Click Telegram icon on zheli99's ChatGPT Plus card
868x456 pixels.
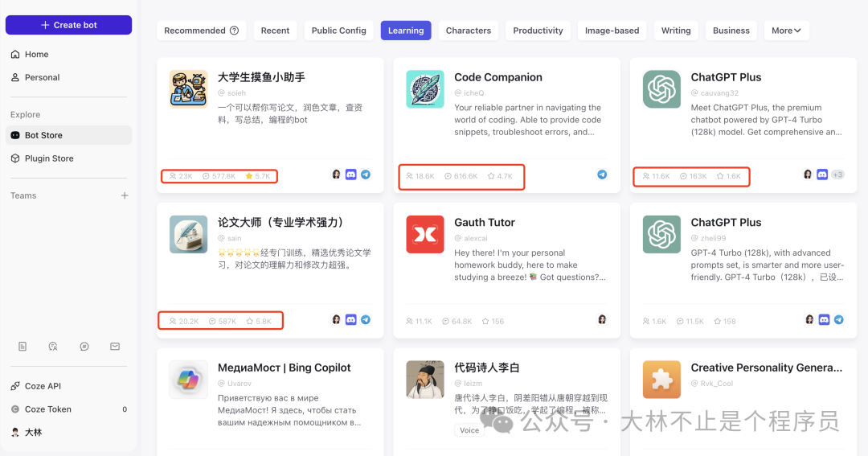tap(839, 320)
